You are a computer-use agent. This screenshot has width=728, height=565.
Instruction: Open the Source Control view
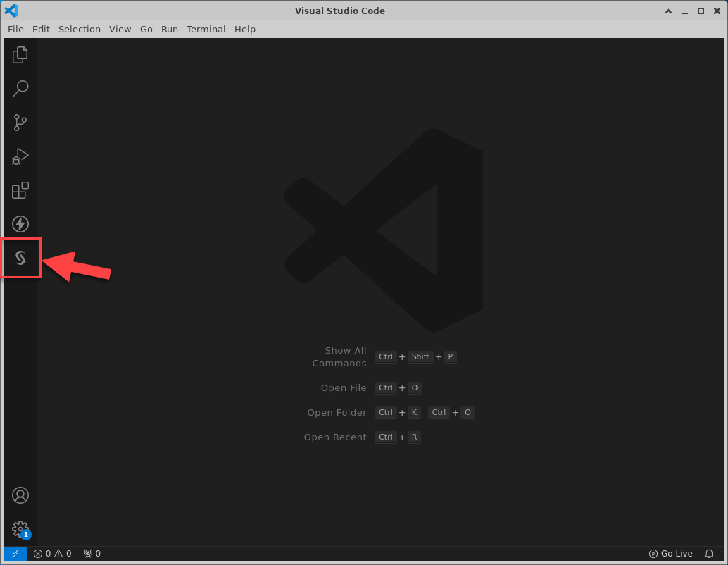[20, 123]
